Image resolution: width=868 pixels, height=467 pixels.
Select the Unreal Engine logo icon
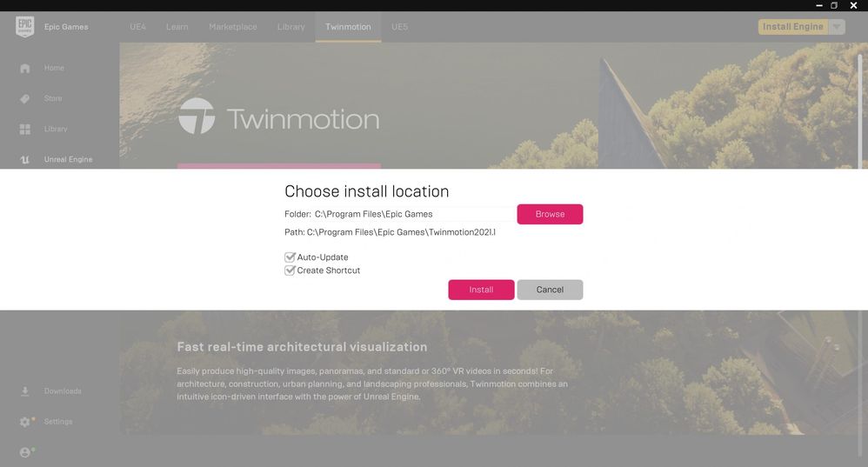coord(25,159)
